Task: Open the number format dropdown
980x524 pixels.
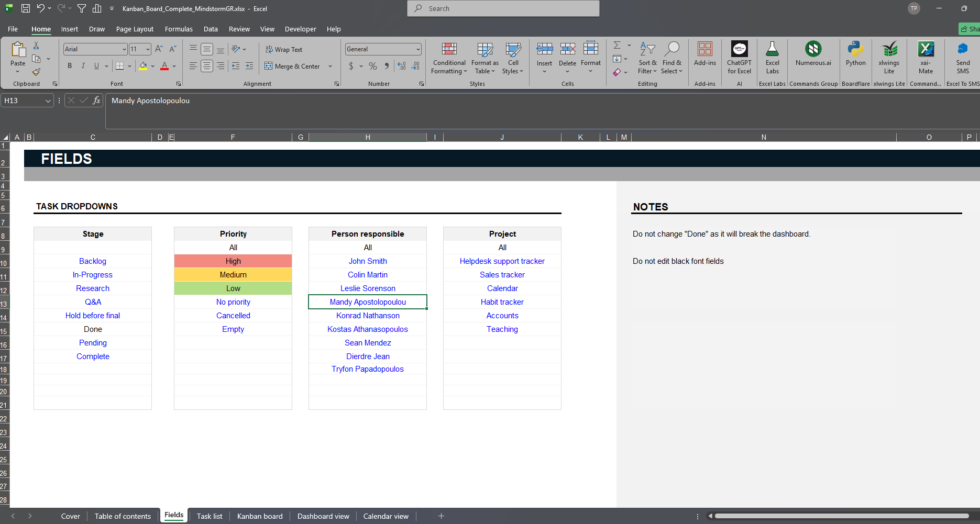Action: 417,49
